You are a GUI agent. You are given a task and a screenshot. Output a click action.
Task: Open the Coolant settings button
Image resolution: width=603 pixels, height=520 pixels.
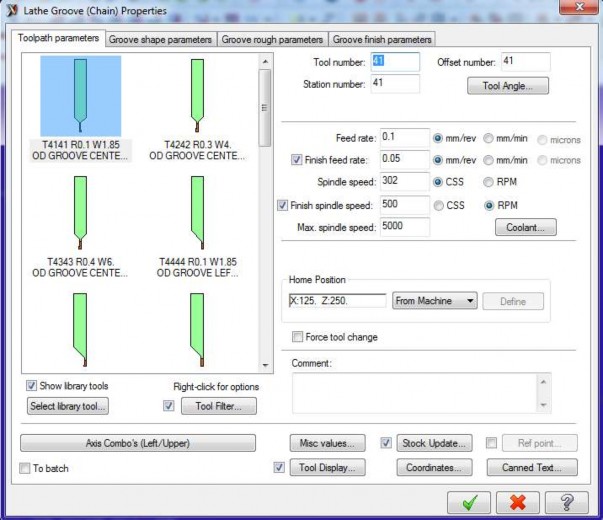coord(524,227)
